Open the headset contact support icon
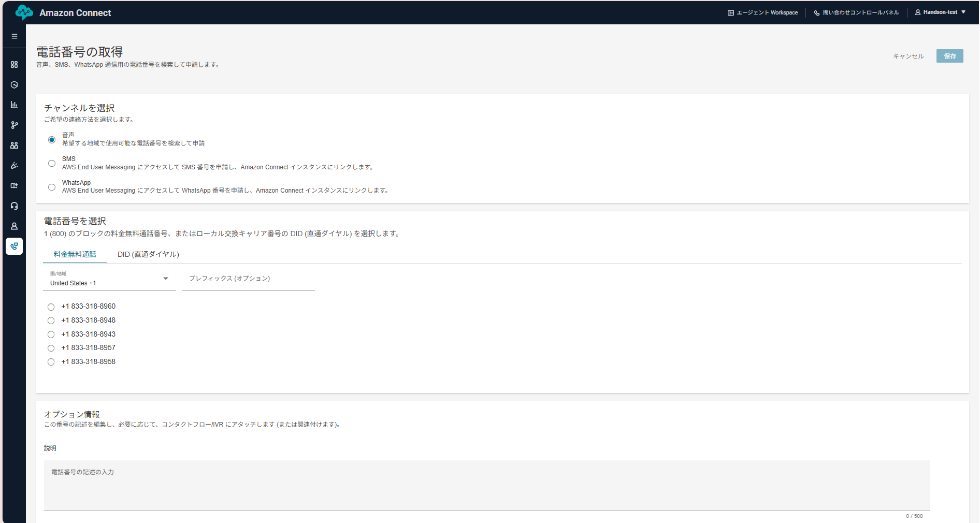Viewport: 980px width, 523px height. click(14, 206)
